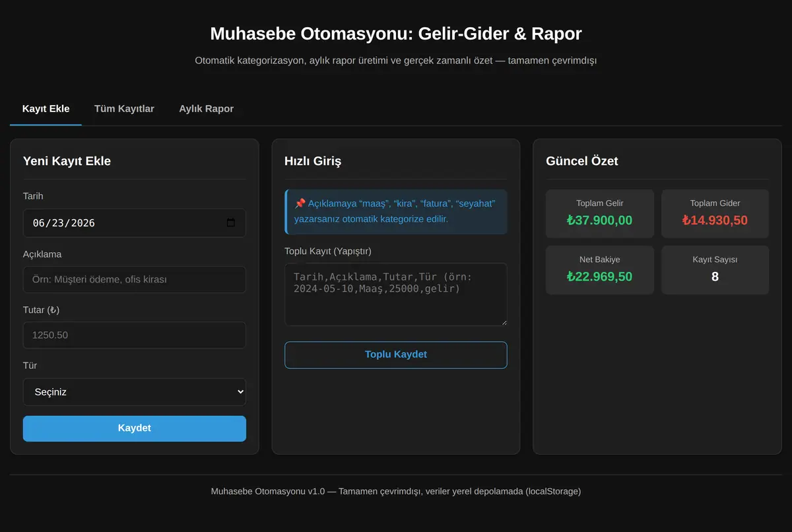Screen dimensions: 792x532
Task: Click the pushpin icon in the hint box
Action: tap(300, 203)
